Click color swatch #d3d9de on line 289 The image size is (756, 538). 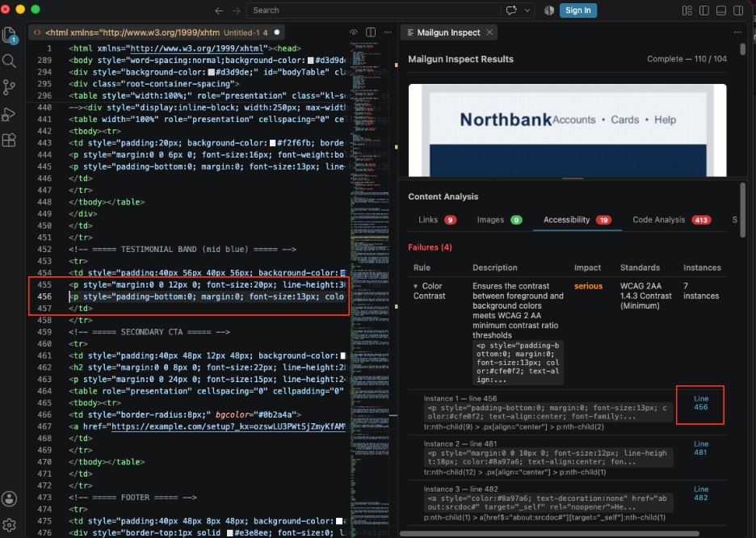[x=310, y=61]
